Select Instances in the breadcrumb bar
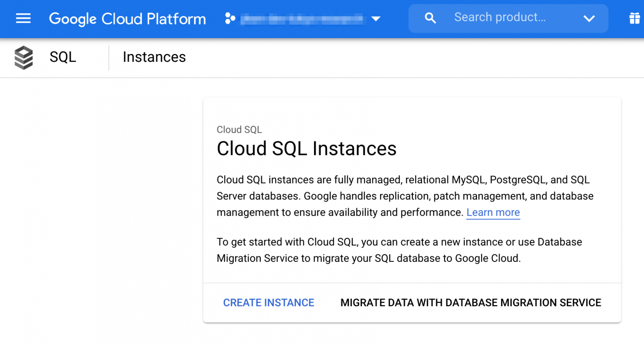644x344 pixels. coord(154,57)
